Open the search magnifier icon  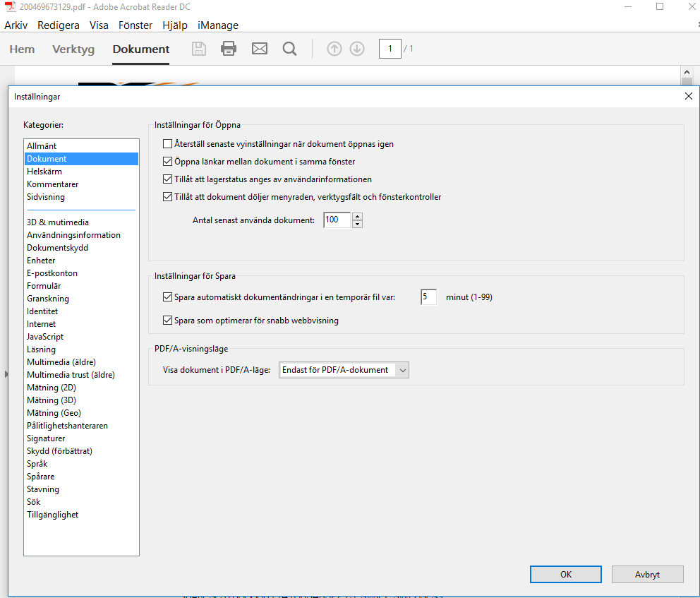click(x=289, y=48)
